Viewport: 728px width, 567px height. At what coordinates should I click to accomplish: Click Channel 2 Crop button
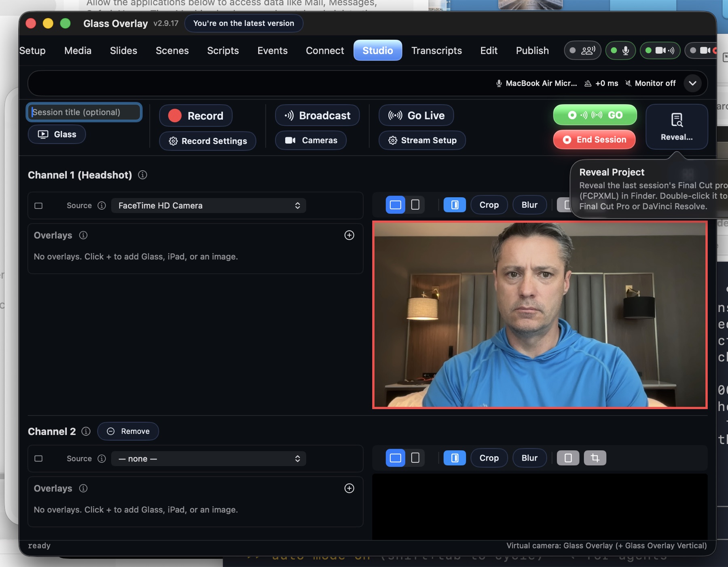[x=489, y=458]
